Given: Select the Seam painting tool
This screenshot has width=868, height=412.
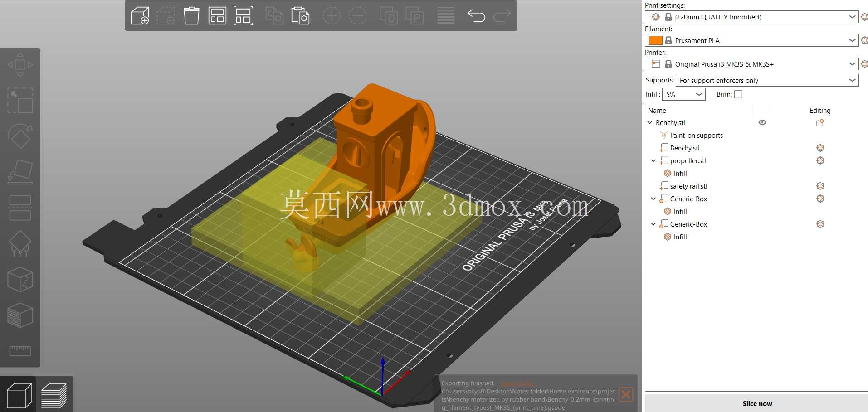Looking at the screenshot, I should click(x=20, y=279).
